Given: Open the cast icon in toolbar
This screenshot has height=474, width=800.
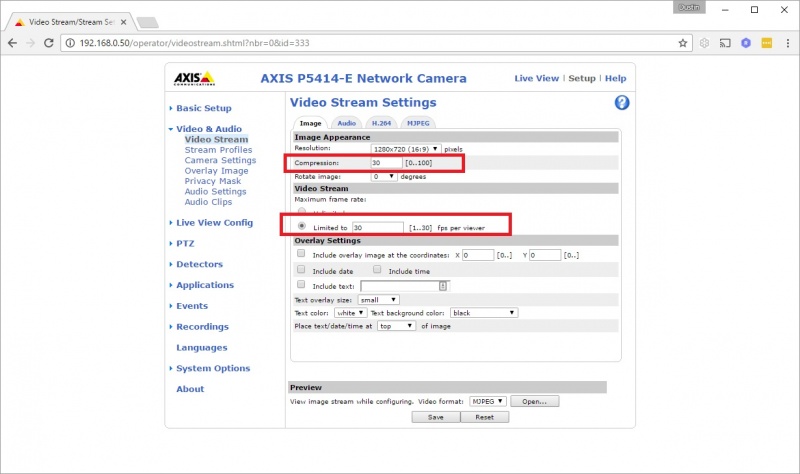Looking at the screenshot, I should coord(725,43).
